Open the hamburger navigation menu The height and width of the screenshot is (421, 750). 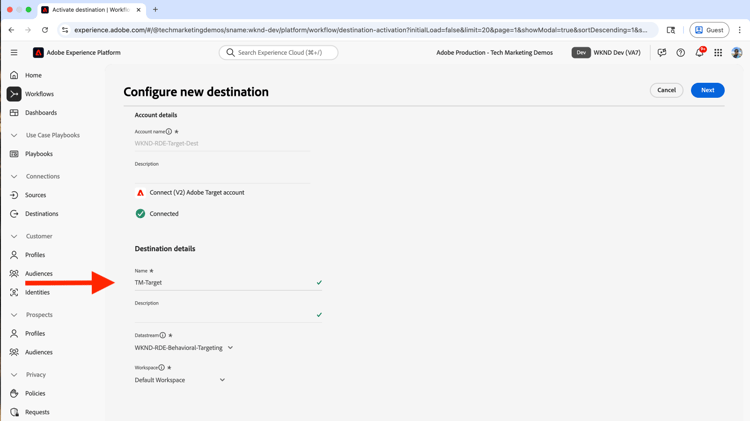click(14, 53)
